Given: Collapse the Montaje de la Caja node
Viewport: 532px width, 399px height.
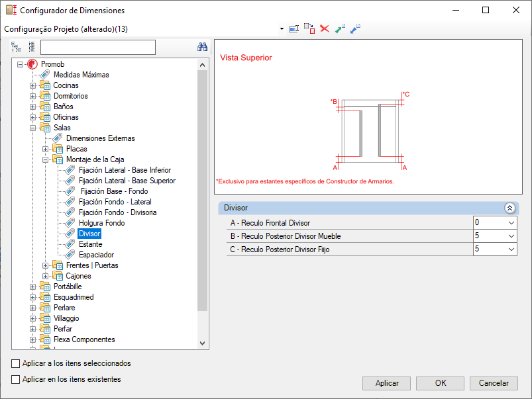Looking at the screenshot, I should [46, 159].
